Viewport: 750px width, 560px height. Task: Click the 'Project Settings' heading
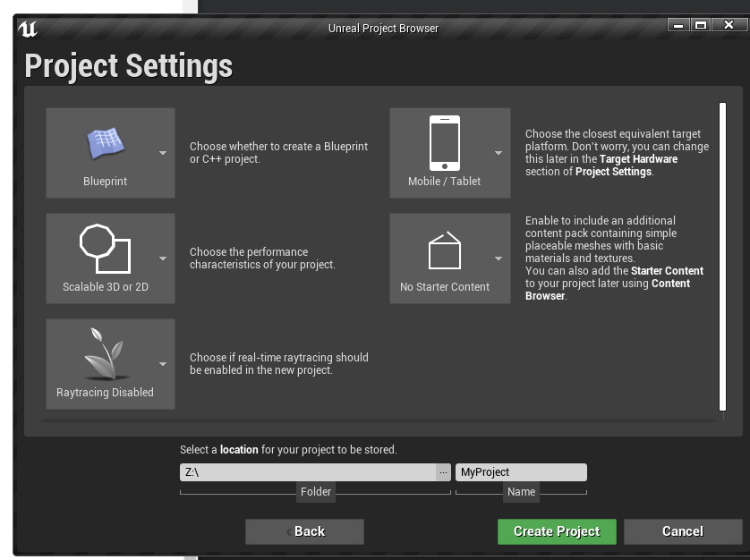pyautogui.click(x=129, y=66)
